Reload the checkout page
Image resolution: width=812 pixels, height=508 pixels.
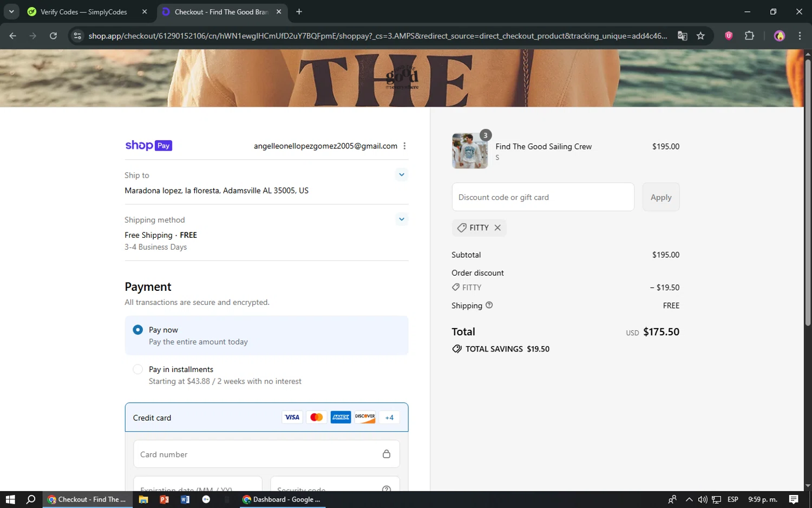click(x=53, y=36)
